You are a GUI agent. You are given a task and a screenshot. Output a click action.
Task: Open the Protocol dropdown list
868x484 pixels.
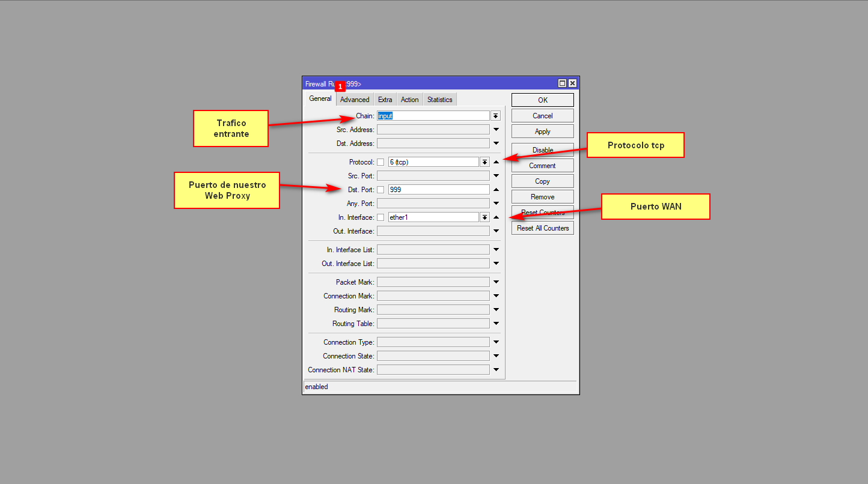tap(484, 162)
